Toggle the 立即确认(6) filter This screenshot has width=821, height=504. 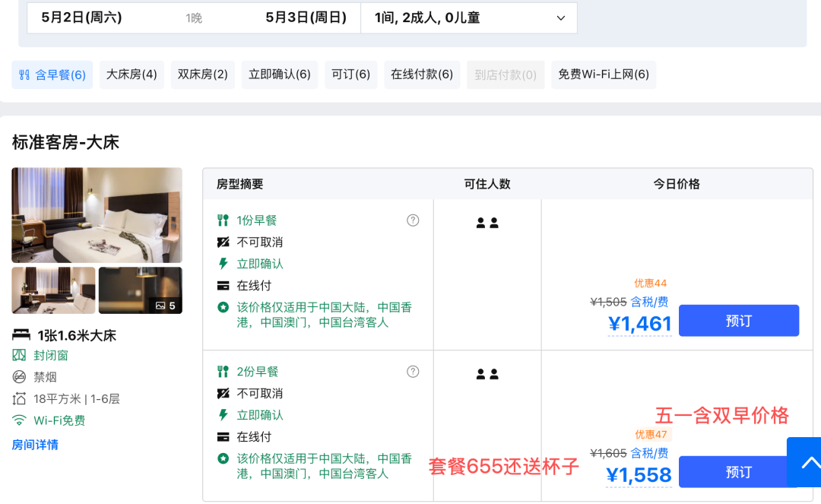point(280,74)
